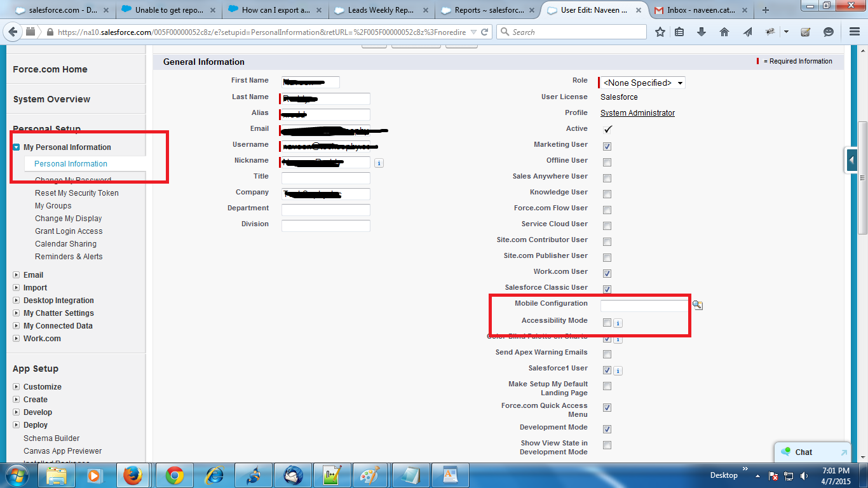Pop out the Chat panel with arrow icon
Viewport: 868px width, 488px height.
pos(843,452)
